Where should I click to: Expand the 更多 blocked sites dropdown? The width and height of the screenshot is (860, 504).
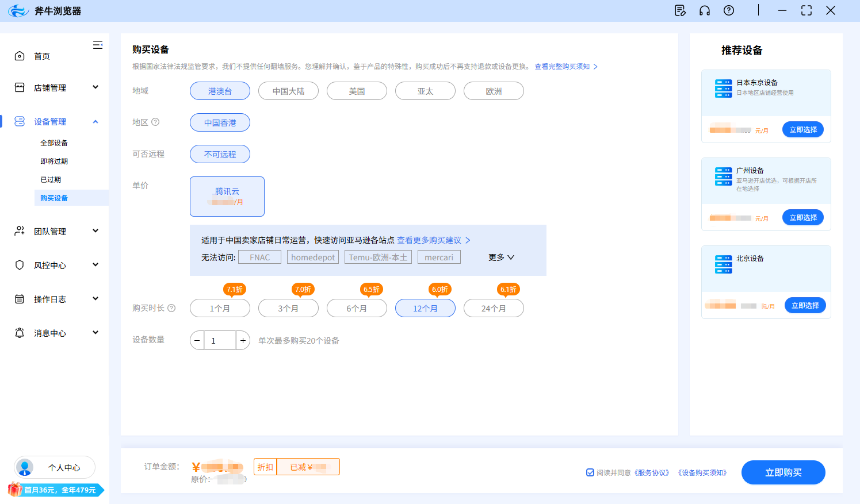tap(500, 257)
